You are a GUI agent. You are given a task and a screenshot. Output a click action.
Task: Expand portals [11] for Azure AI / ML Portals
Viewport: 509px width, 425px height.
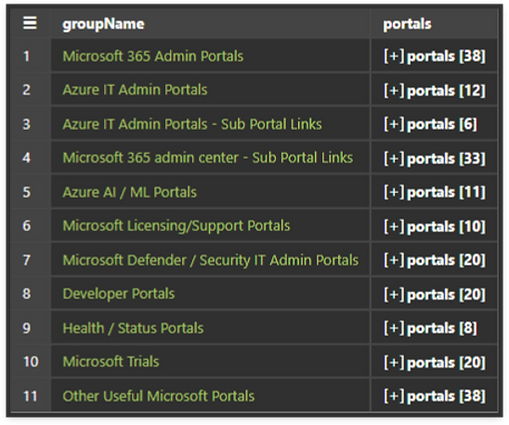coord(434,192)
